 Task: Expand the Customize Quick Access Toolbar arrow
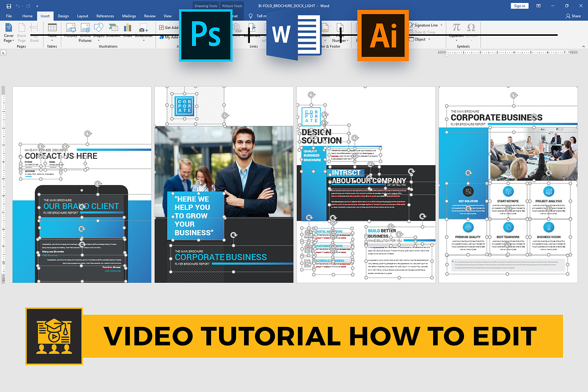pos(38,6)
